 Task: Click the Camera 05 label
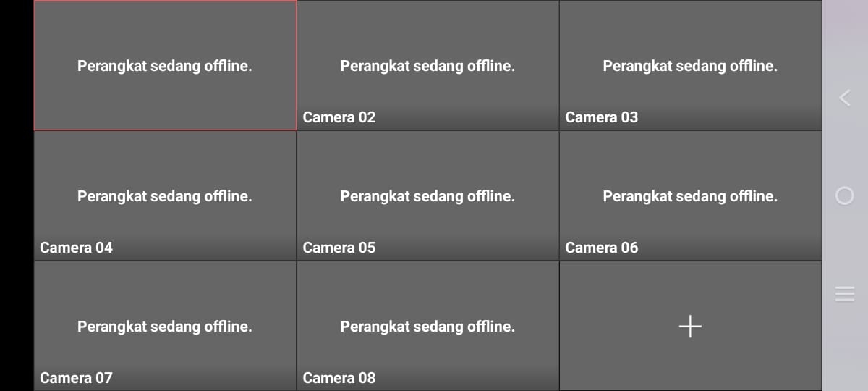tap(339, 248)
